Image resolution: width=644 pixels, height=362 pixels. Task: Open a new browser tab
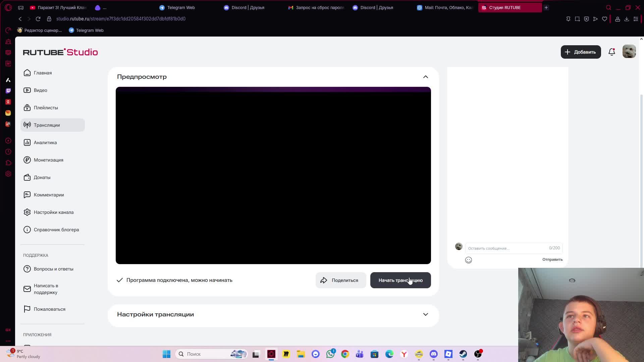pos(546,7)
